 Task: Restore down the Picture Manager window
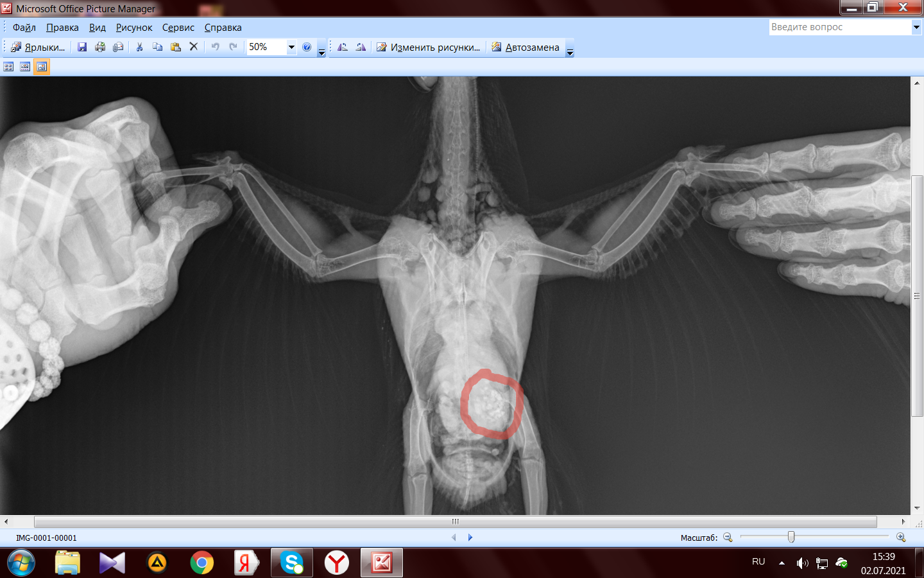pyautogui.click(x=873, y=7)
